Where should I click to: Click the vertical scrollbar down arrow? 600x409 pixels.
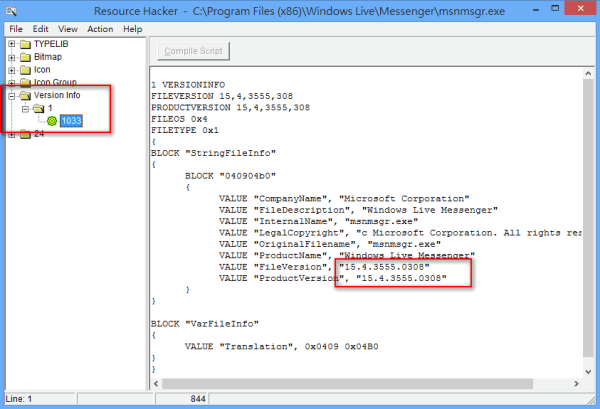(x=588, y=372)
